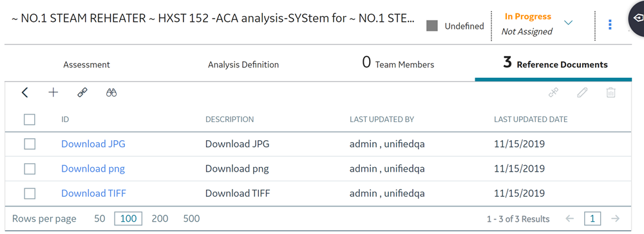Click the gray Undefined color square

click(x=432, y=26)
